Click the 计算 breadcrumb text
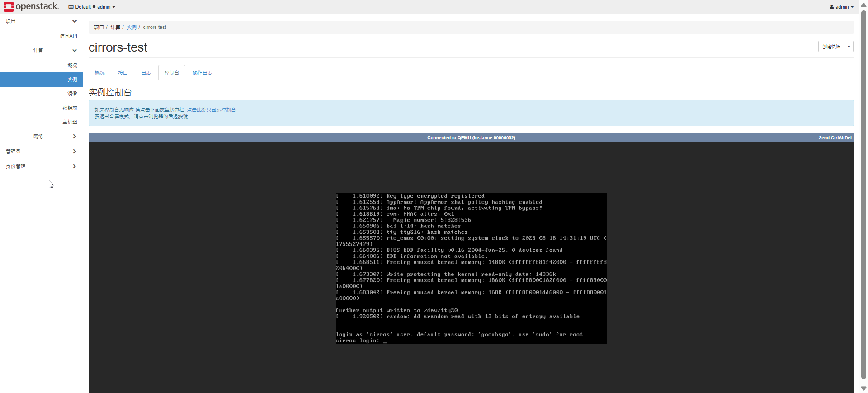868x393 pixels. point(115,28)
